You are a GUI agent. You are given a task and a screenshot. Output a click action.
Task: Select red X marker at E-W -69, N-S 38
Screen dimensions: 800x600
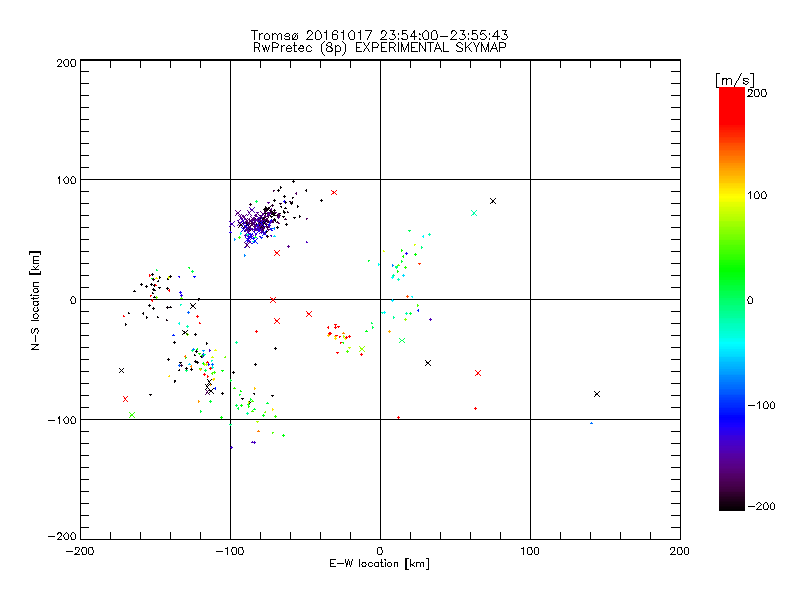click(x=277, y=253)
